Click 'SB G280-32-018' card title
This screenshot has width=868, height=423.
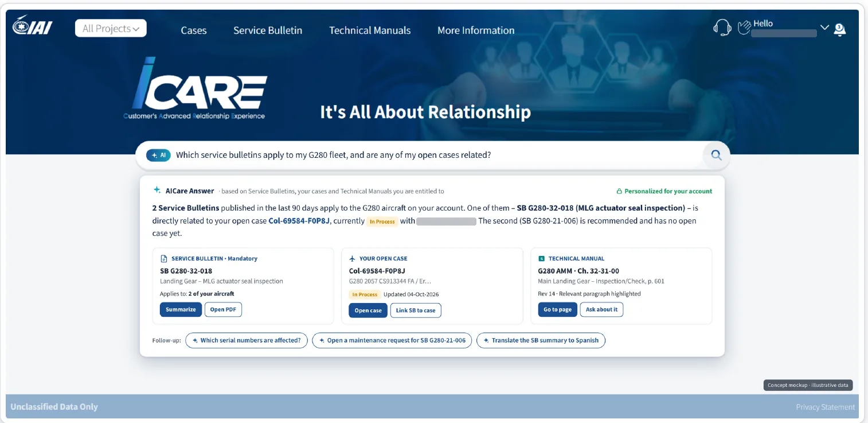[x=186, y=271]
